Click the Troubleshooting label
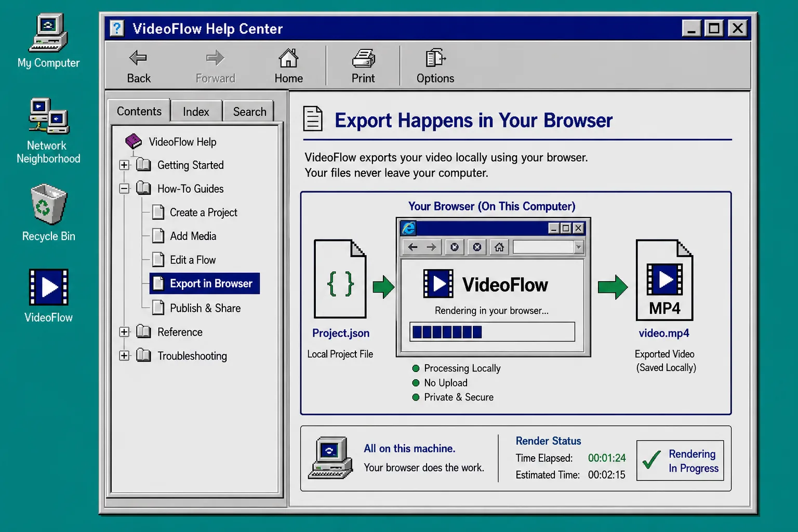The width and height of the screenshot is (798, 532). [x=192, y=356]
